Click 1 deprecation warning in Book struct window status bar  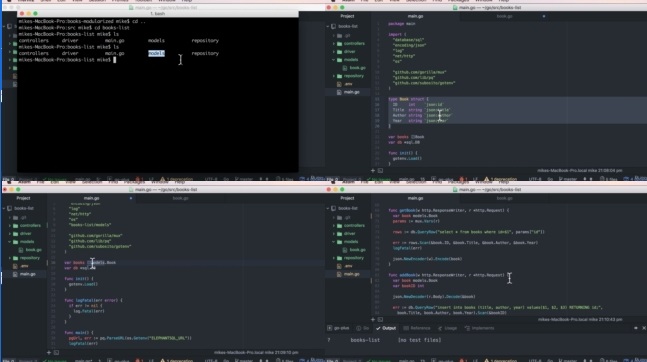(500, 179)
